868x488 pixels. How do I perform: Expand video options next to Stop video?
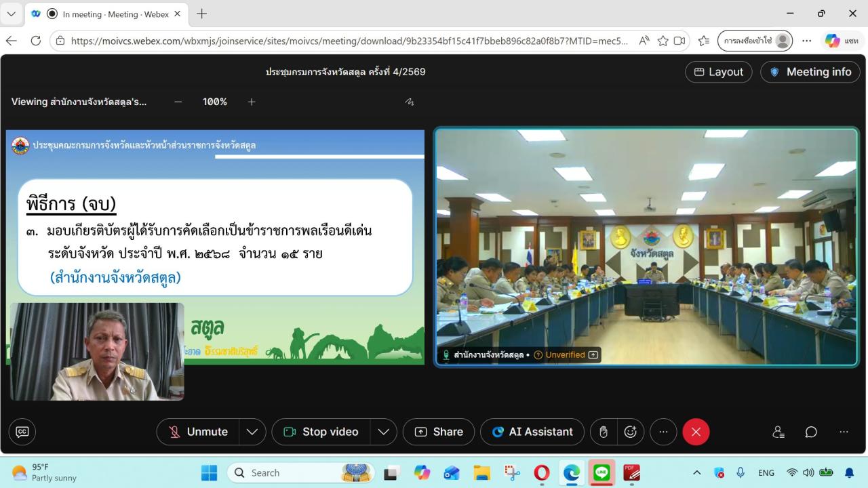[383, 432]
